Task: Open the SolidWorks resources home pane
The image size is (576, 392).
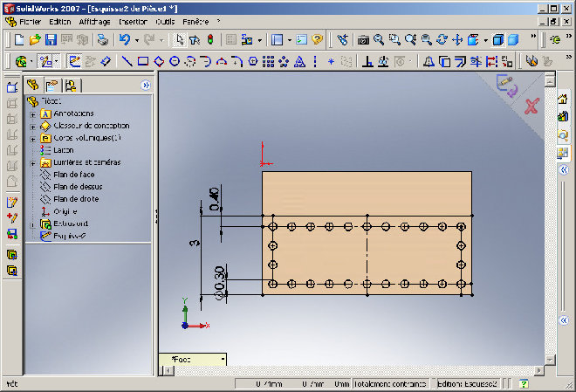Action: tap(563, 99)
